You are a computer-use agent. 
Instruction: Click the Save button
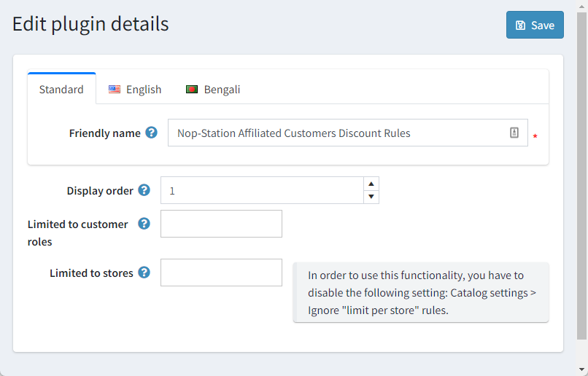pyautogui.click(x=535, y=25)
